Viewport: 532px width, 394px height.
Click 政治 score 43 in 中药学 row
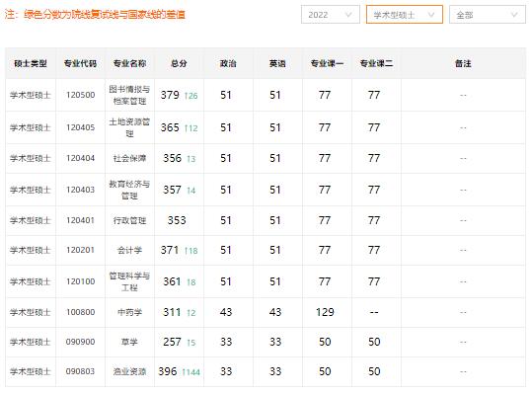pos(226,312)
